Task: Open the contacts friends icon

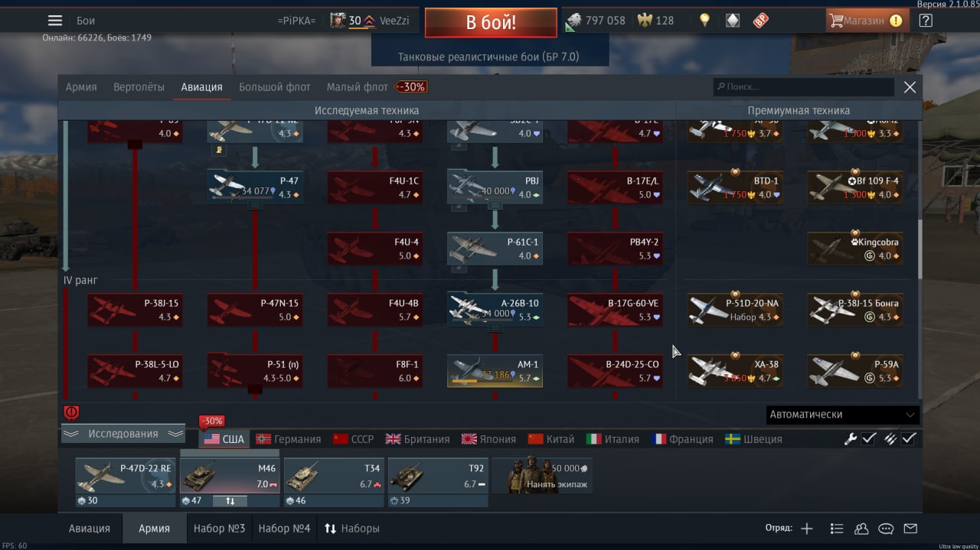Action: 861,529
